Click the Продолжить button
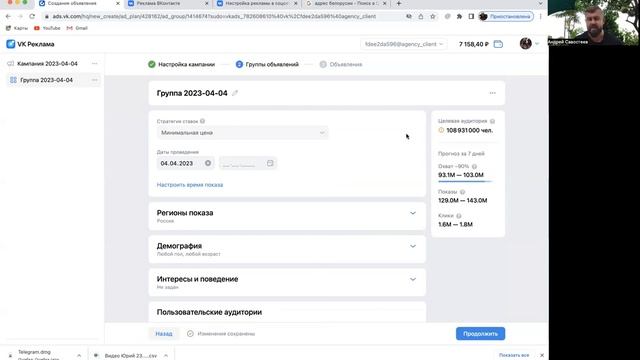The height and width of the screenshot is (360, 640). (x=480, y=333)
